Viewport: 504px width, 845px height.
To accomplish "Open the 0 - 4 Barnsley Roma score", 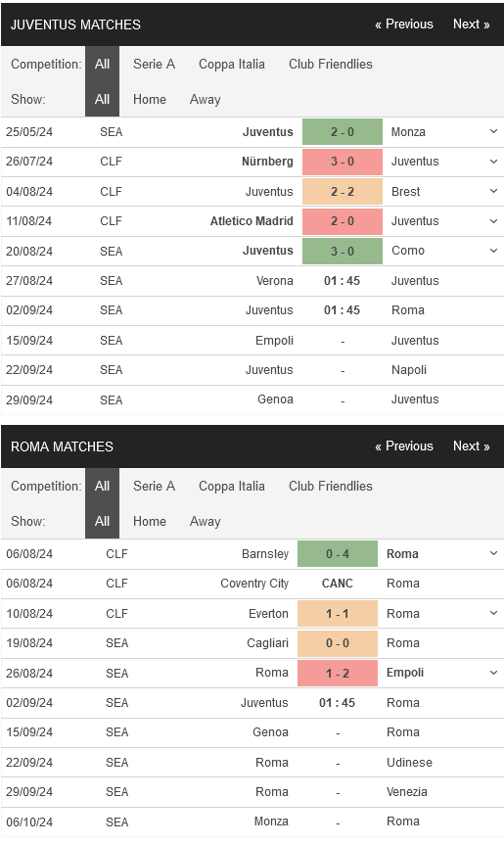I will tap(338, 554).
